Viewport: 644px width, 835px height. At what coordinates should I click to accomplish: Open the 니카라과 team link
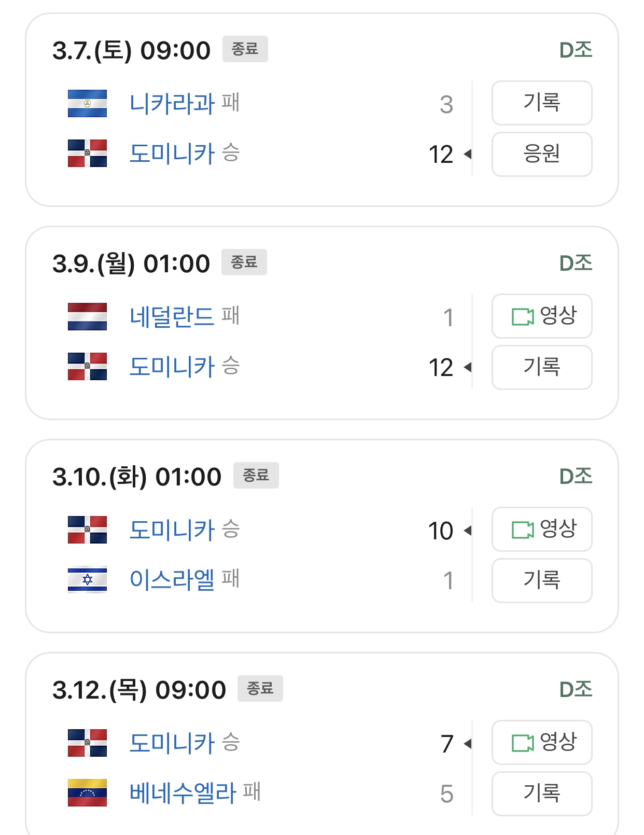pos(172,104)
